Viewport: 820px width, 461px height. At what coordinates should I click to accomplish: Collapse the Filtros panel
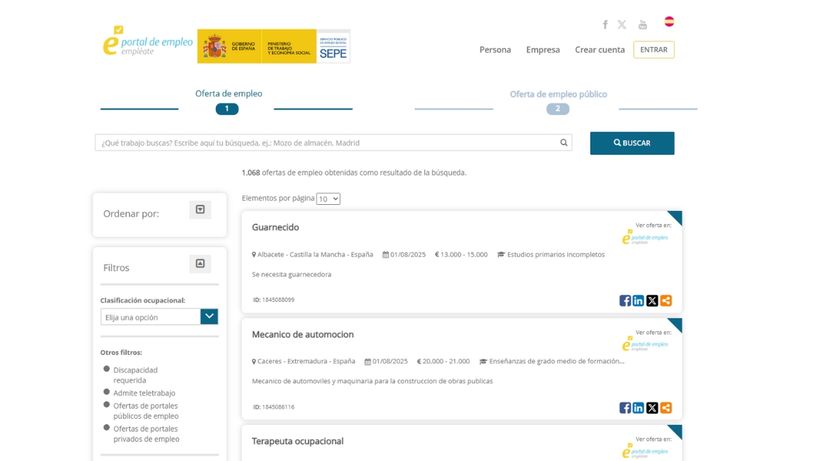[x=200, y=264]
